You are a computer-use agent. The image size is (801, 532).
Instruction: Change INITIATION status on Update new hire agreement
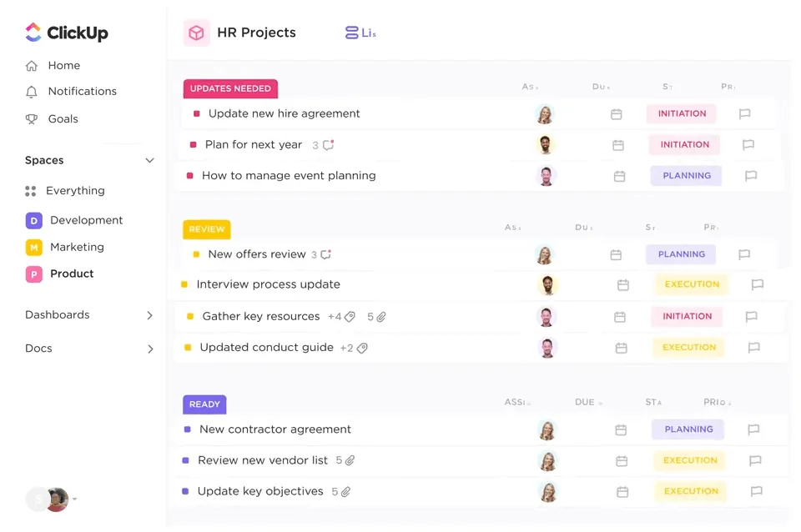pos(682,113)
